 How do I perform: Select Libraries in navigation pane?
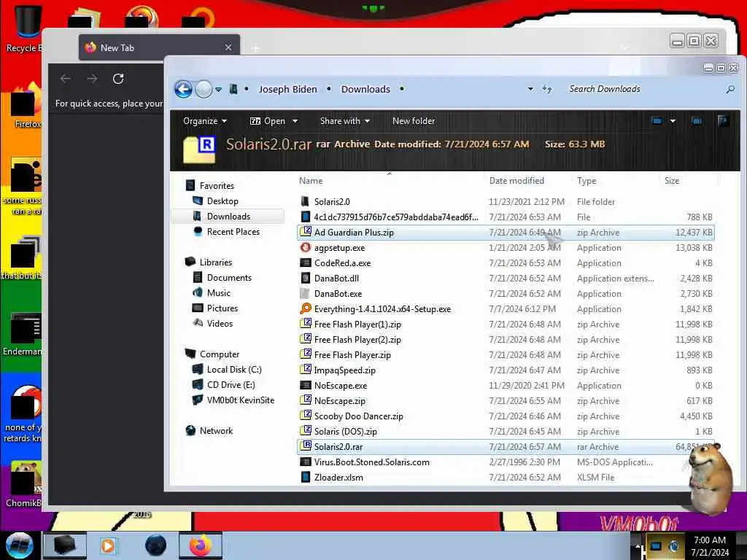pos(216,262)
